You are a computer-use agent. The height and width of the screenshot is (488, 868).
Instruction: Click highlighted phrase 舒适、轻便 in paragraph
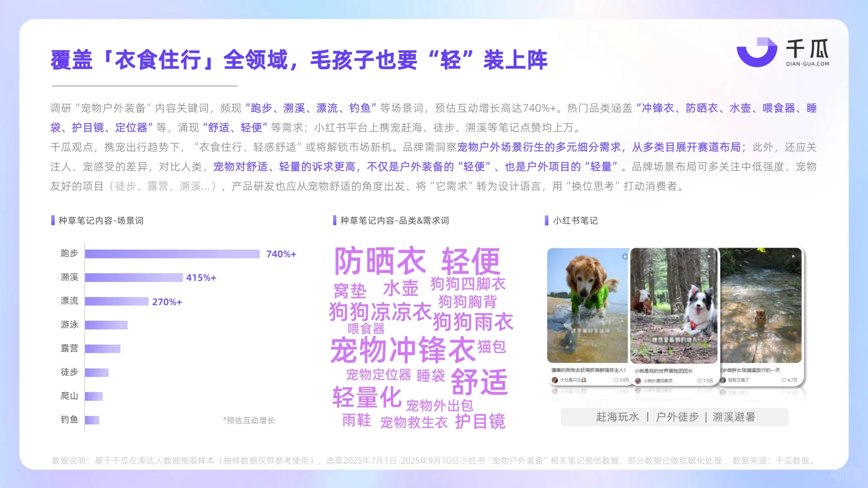(x=235, y=128)
